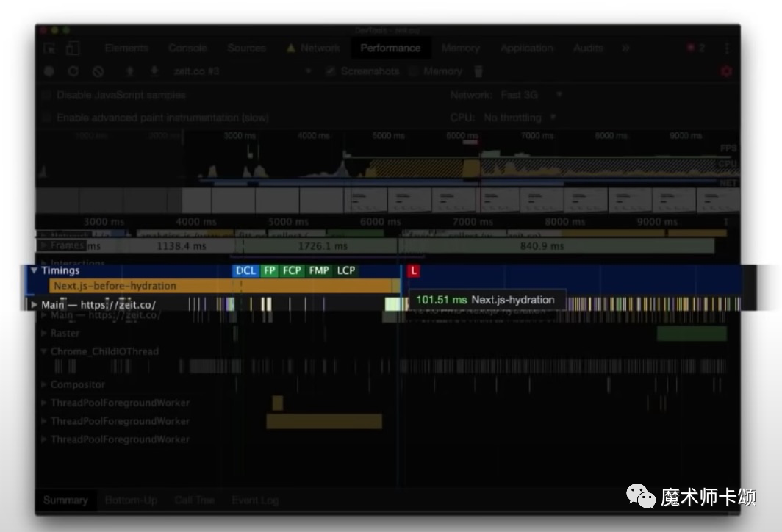Click the 5000 ms mark in overview ruler
Image resolution: width=782 pixels, height=532 pixels.
[x=389, y=136]
